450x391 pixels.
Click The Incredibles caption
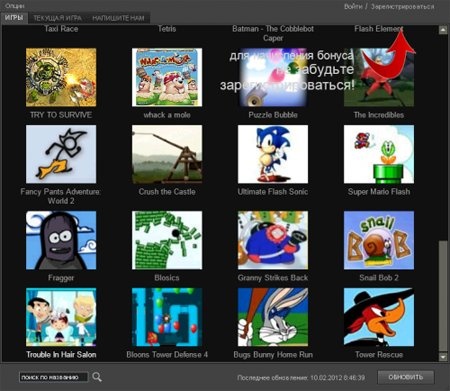pos(379,115)
